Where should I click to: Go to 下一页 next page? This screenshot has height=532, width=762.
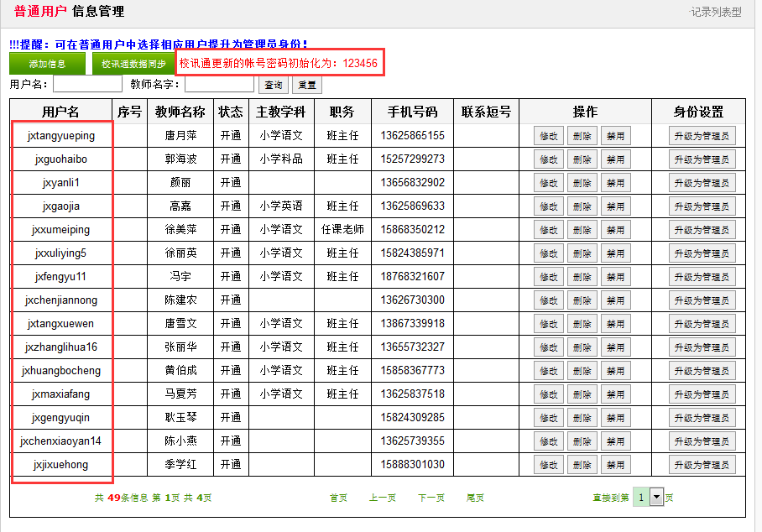coord(431,498)
